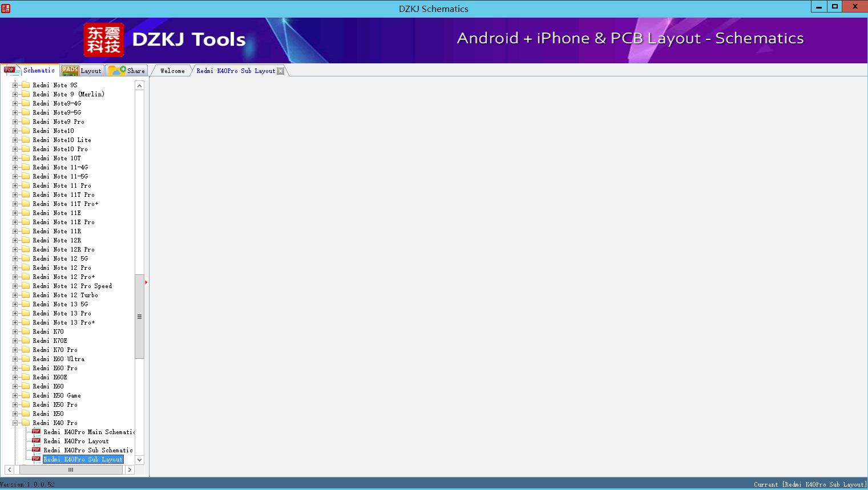Click the Redmi Note10 folder icon
868x490 pixels.
coord(26,131)
